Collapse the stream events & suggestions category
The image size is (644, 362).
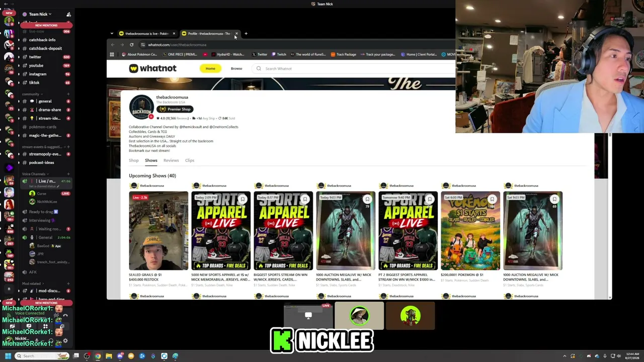tap(43, 147)
